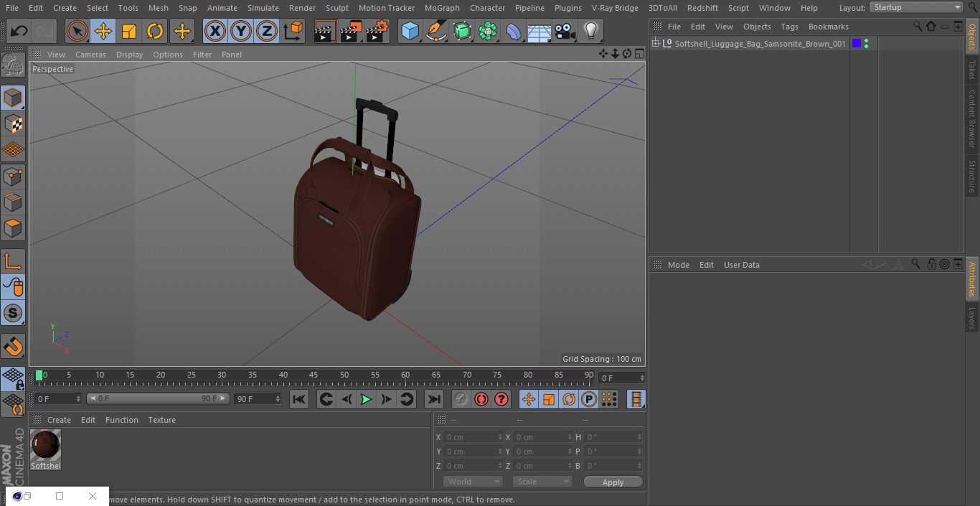
Task: Click the Coordinate System icon
Action: pos(293,32)
